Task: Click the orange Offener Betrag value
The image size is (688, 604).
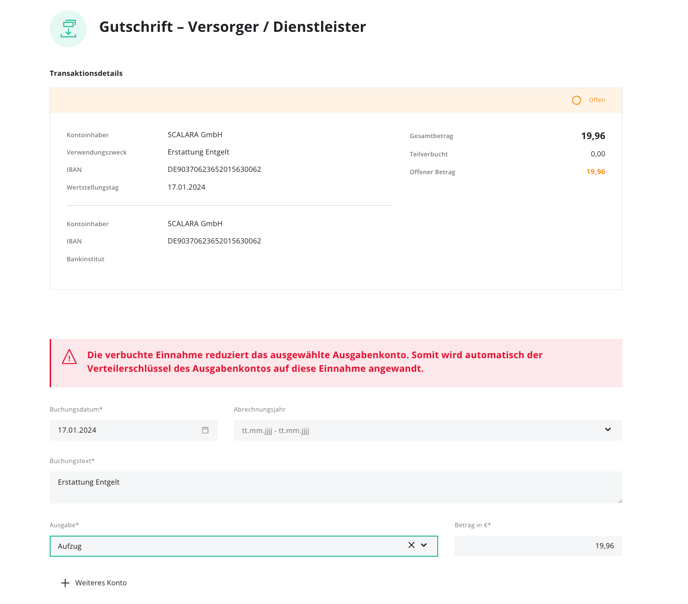Action: pyautogui.click(x=596, y=172)
